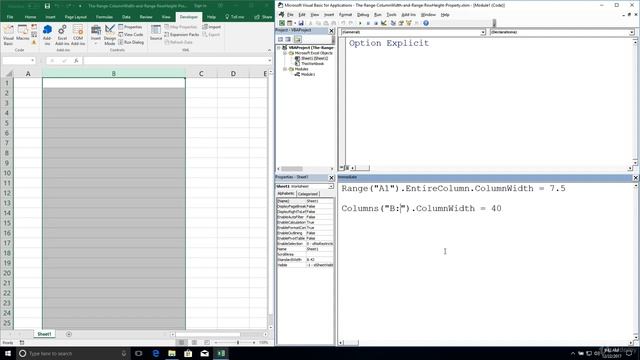Open File Explorer from the taskbar
This screenshot has width=640, height=360.
[172, 353]
